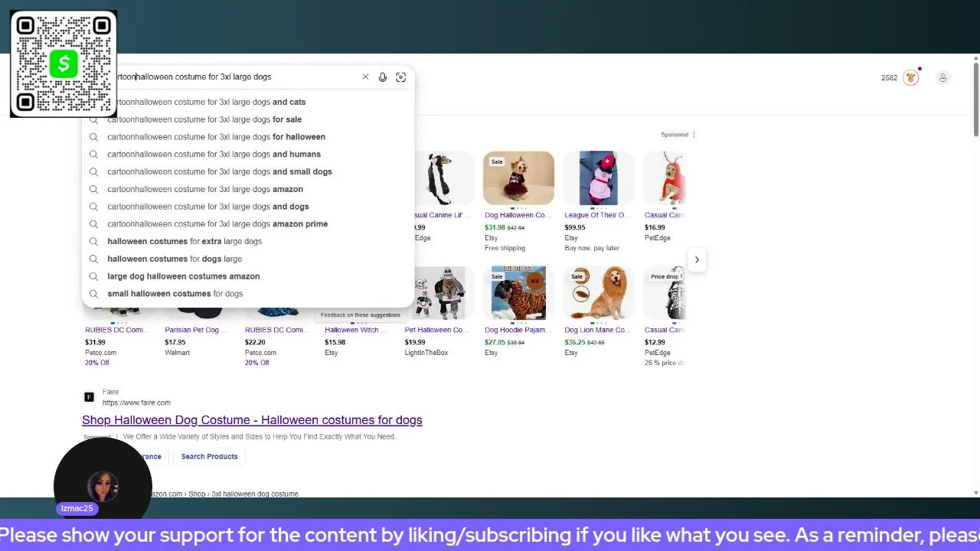Click the Faire site favicon

[x=89, y=396]
